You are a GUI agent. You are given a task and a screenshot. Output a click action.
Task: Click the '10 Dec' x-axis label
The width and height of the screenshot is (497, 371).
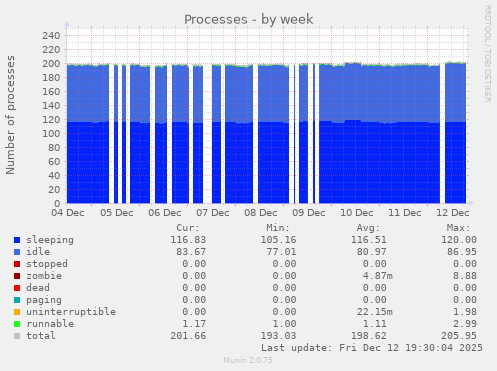[x=357, y=213]
